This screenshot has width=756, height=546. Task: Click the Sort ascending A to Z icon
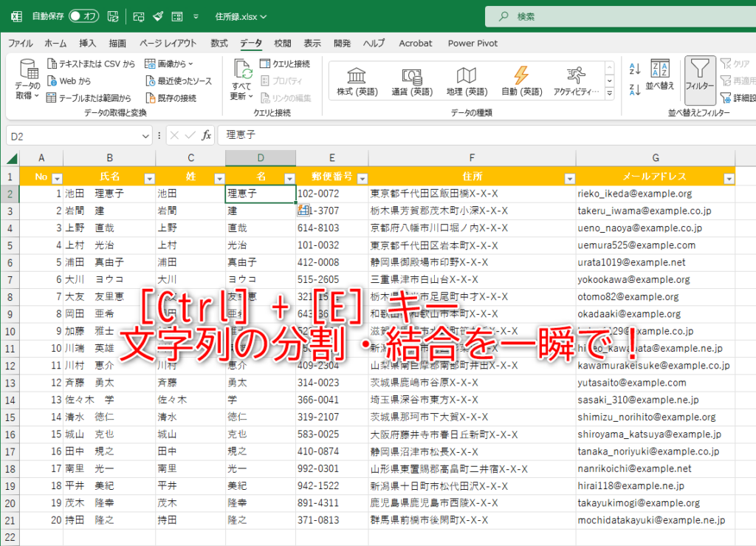pos(634,69)
